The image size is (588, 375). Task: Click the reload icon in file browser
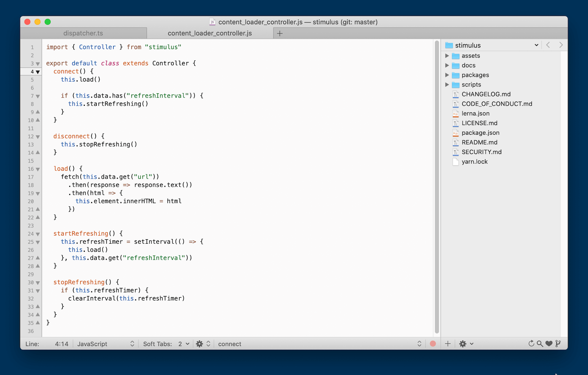[x=531, y=344]
